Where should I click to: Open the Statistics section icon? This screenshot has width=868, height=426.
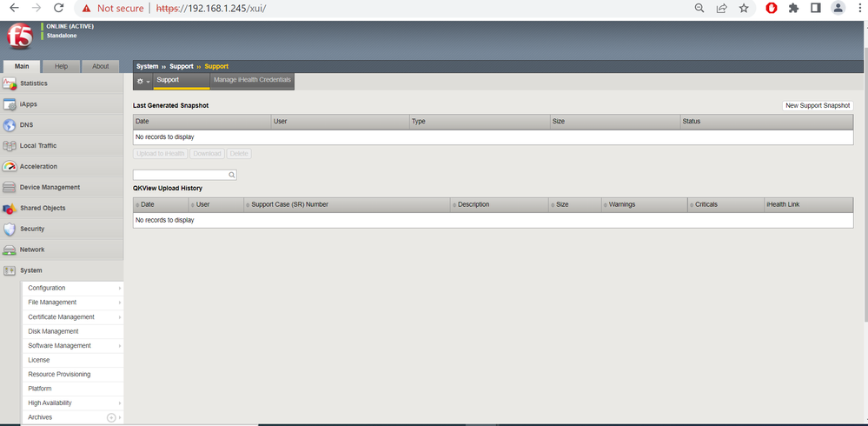(x=10, y=83)
